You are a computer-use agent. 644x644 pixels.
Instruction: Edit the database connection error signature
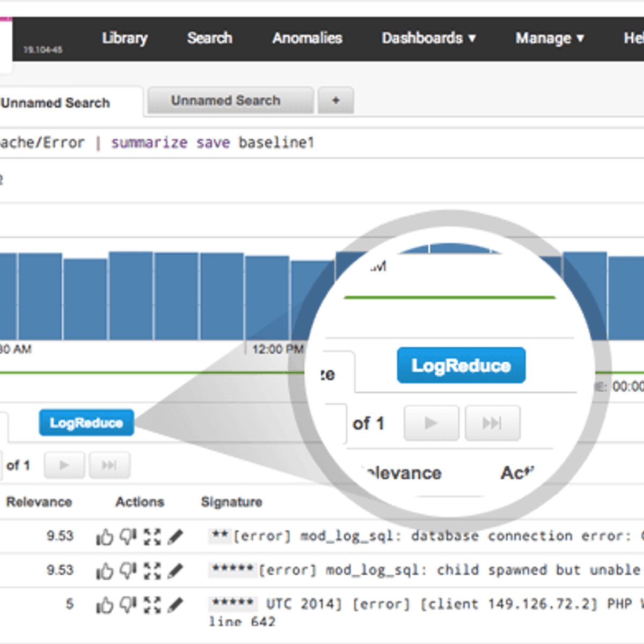(175, 537)
